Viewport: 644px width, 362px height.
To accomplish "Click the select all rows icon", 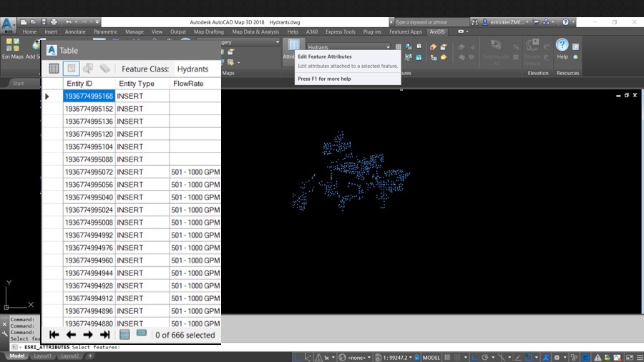I will pos(125,335).
